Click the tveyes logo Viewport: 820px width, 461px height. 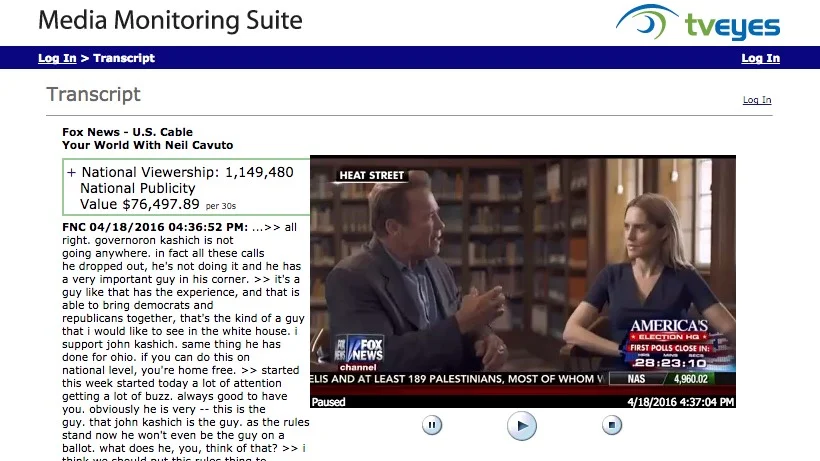click(698, 23)
